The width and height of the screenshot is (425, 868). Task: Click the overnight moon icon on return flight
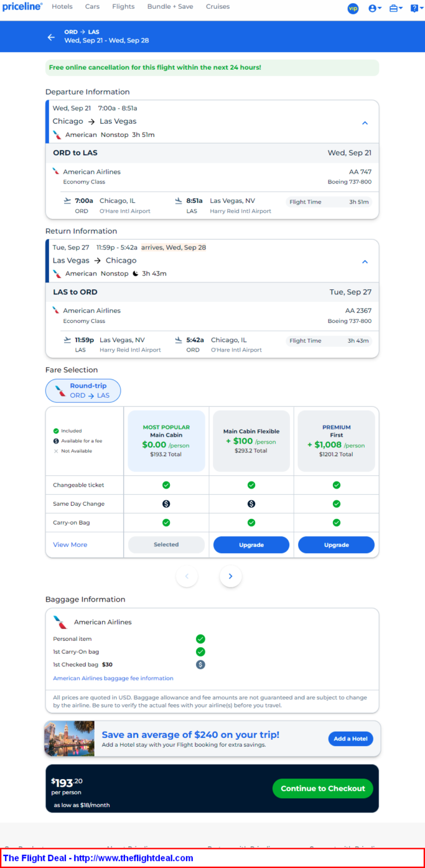135,273
